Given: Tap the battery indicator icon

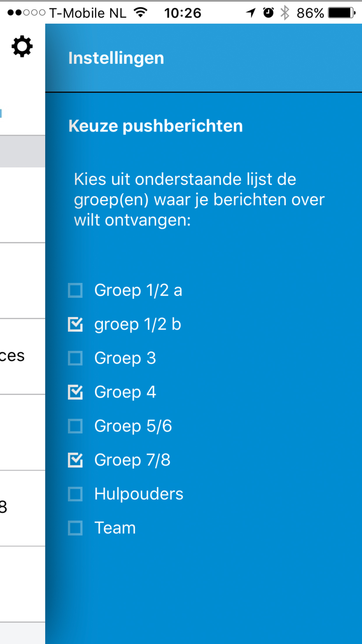Looking at the screenshot, I should tap(342, 13).
